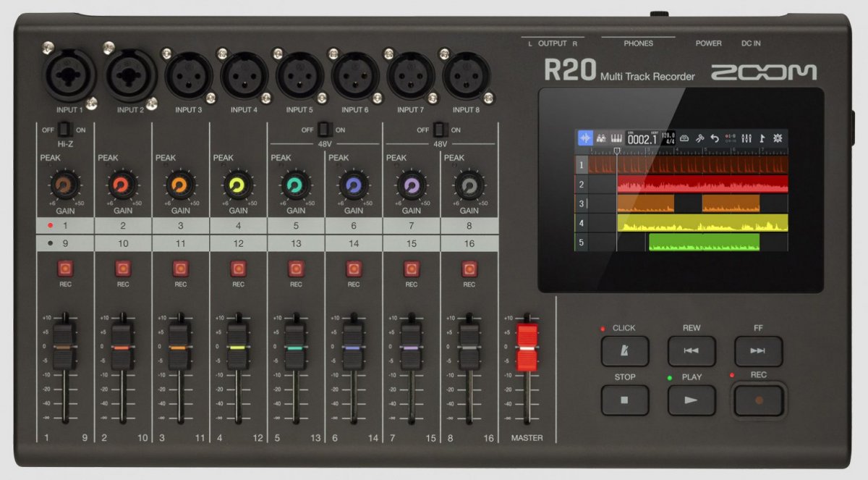Tap the loop/snap icon right of tempo
868x480 pixels.
(x=684, y=138)
